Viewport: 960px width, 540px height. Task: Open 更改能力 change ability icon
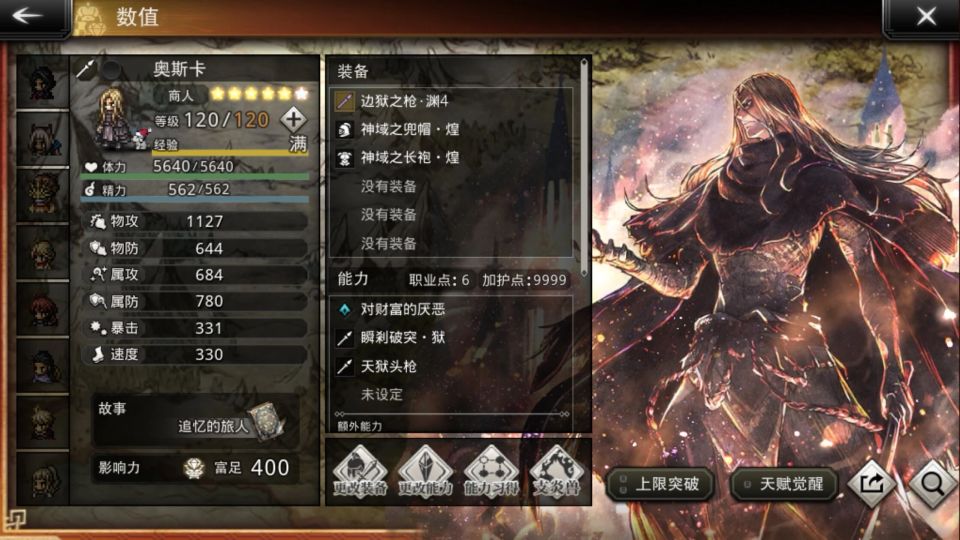click(426, 471)
